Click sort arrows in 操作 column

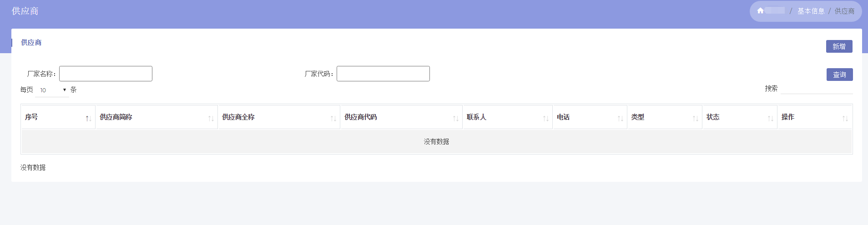[845, 118]
